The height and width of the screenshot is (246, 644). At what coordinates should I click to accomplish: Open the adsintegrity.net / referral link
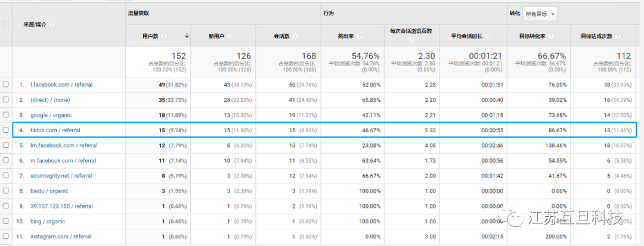pyautogui.click(x=61, y=176)
